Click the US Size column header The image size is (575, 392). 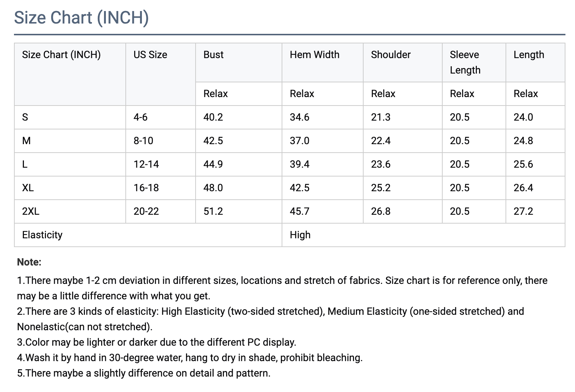(x=150, y=55)
